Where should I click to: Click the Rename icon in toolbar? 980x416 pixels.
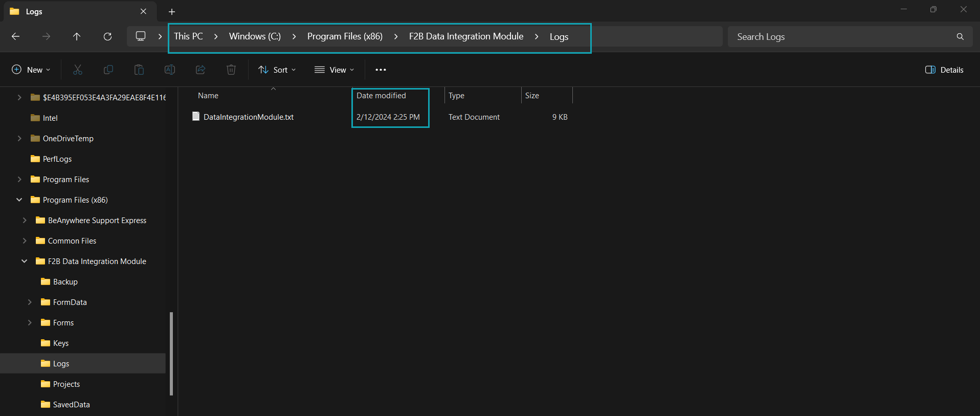(x=170, y=70)
